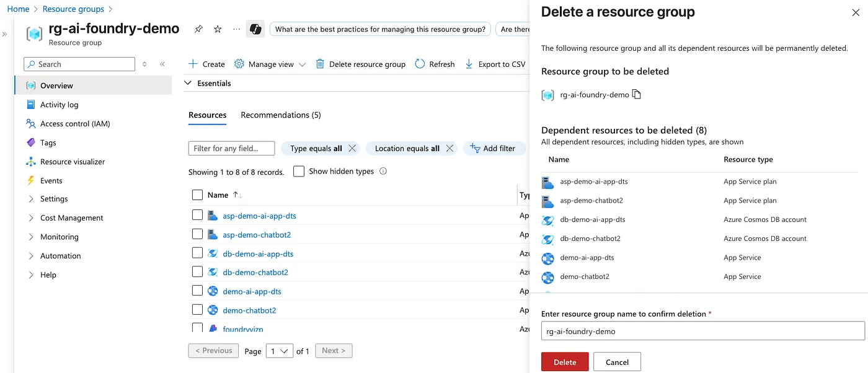The width and height of the screenshot is (868, 373).
Task: Open the page number dropdown
Action: tap(279, 351)
